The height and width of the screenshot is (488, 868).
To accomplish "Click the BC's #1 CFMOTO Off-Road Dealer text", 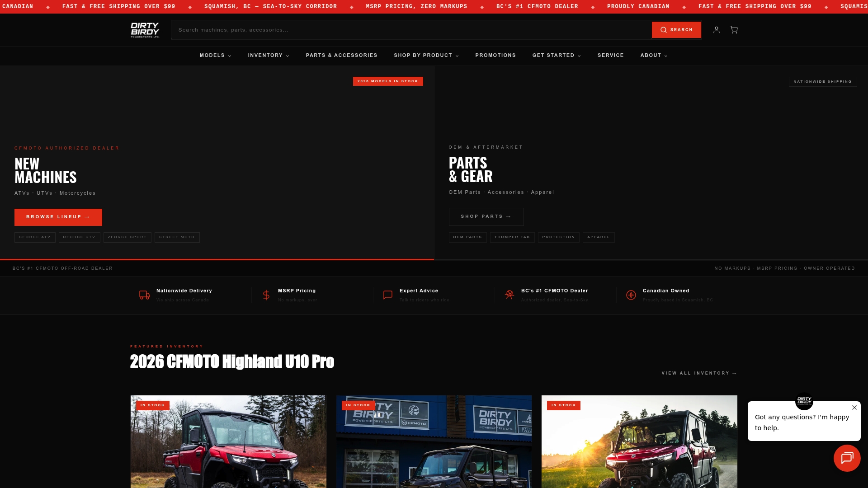I will coord(62,268).
